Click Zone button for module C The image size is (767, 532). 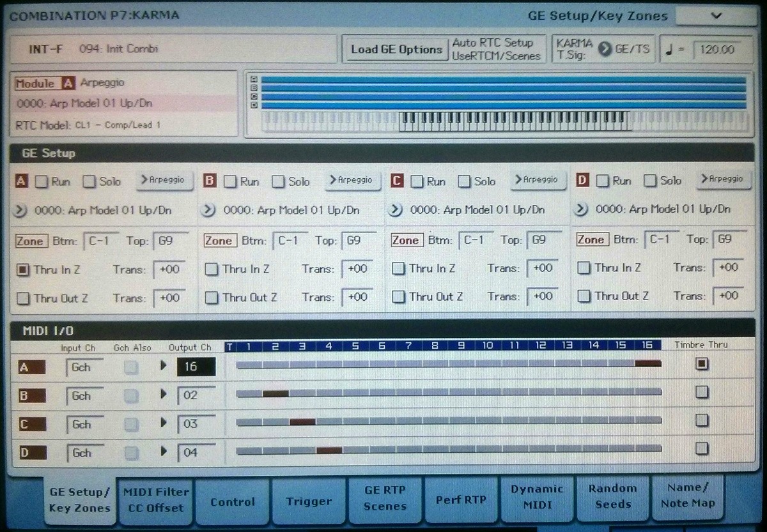(405, 240)
